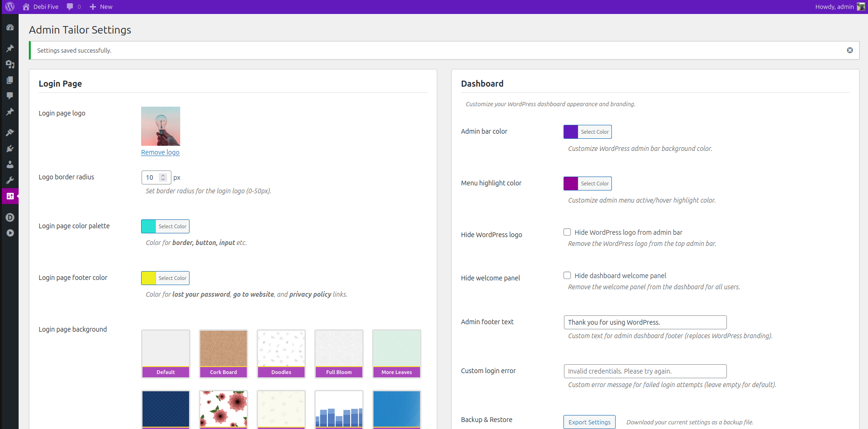868x429 pixels.
Task: Open the Appearance brush icon in sidebar
Action: click(10, 133)
